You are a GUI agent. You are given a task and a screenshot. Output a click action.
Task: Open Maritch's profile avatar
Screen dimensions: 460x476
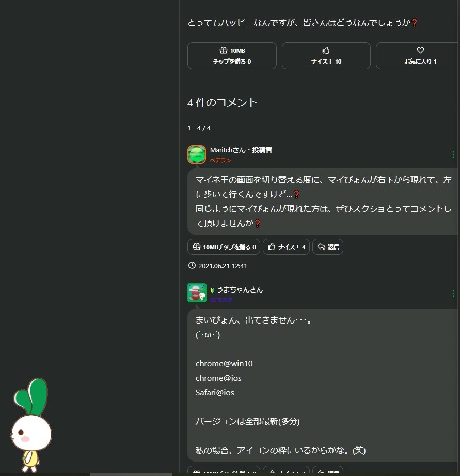197,154
